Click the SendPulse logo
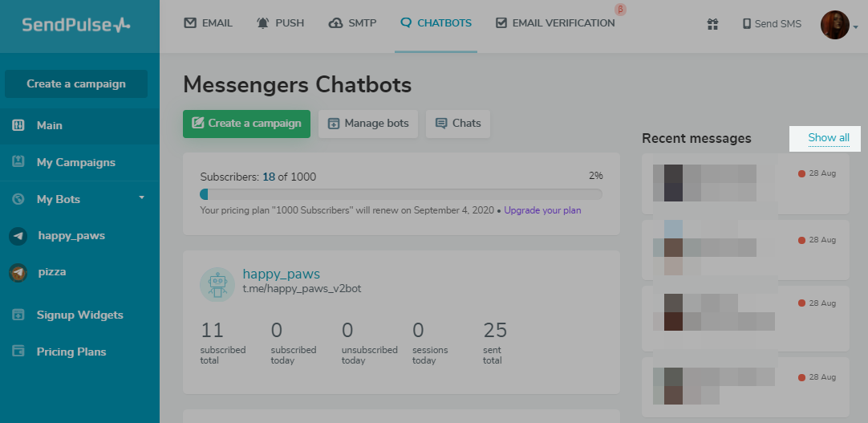The image size is (868, 423). (76, 25)
